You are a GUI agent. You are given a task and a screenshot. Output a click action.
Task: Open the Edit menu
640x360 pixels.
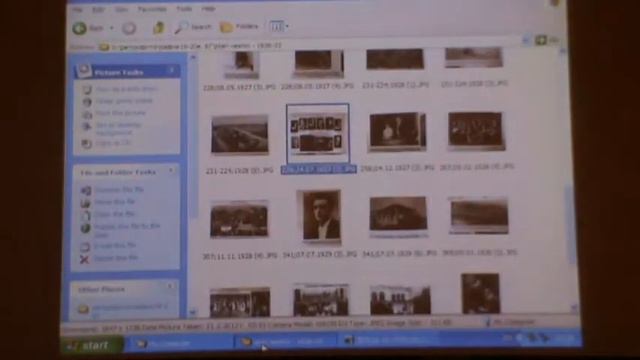[98, 9]
